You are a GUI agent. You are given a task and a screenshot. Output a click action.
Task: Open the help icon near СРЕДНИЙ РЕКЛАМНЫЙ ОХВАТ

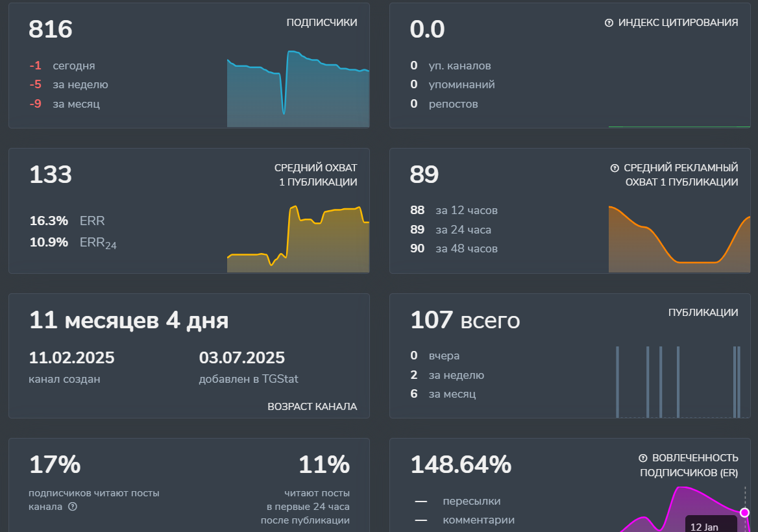coord(615,168)
